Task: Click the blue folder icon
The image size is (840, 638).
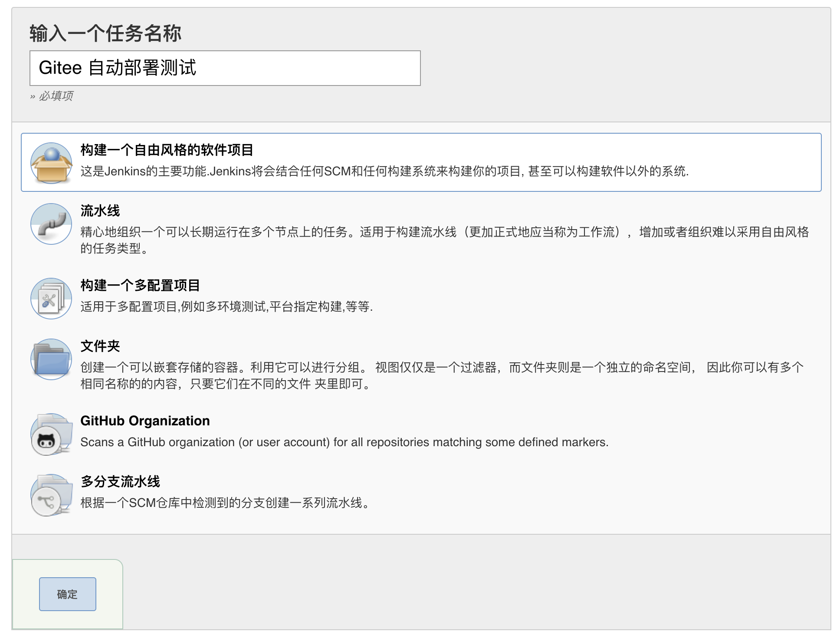Action: point(51,359)
